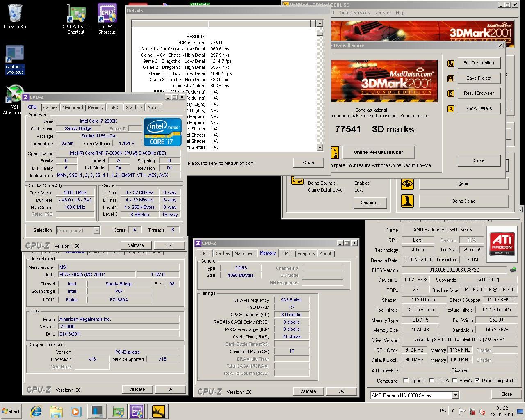This screenshot has height=420, width=525.
Task: Click the BIOS save icon in GPU-Z
Action: [513, 270]
